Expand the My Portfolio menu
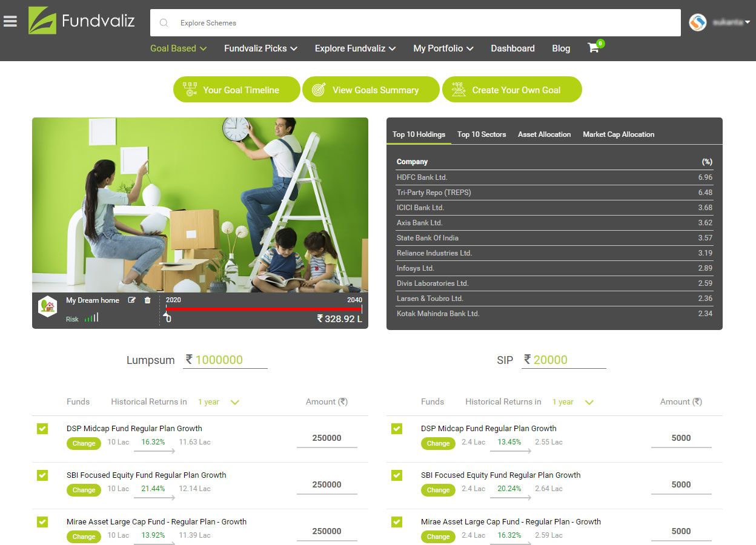 coord(443,48)
